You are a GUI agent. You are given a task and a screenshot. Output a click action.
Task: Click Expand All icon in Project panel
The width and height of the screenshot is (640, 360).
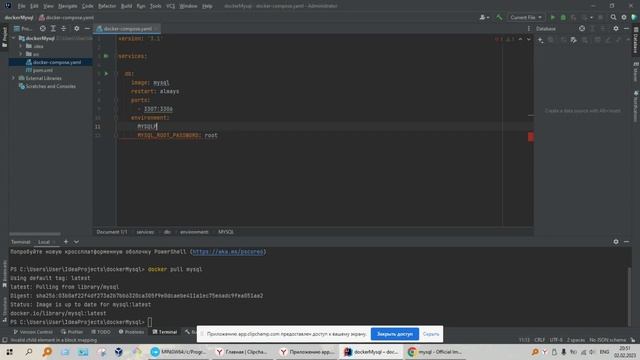pyautogui.click(x=53, y=29)
